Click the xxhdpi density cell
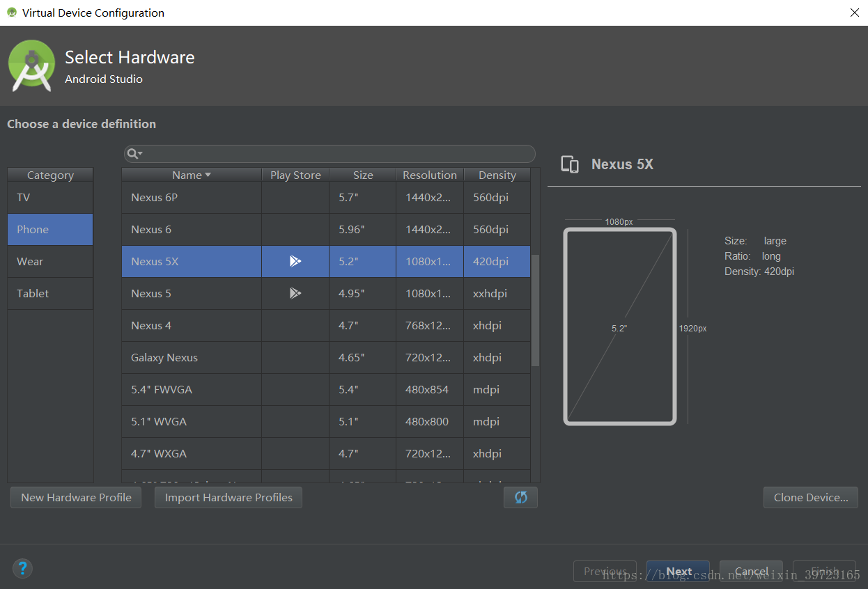The width and height of the screenshot is (868, 589). (497, 294)
